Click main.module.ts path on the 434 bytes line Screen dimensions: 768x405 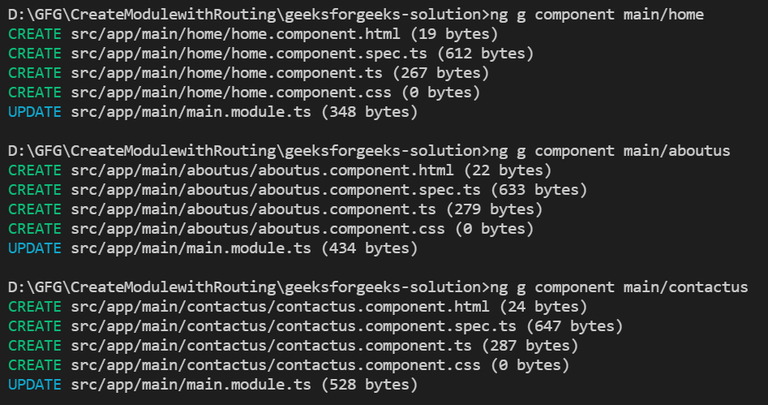[x=191, y=248]
